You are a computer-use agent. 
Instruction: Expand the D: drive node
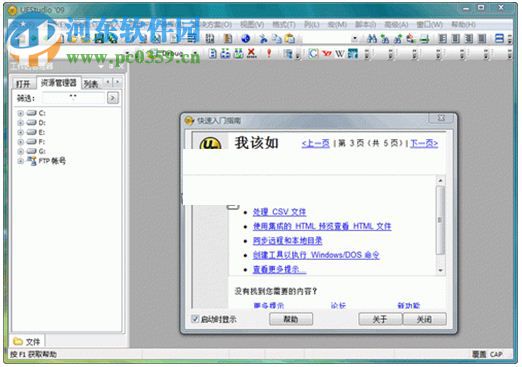tap(20, 123)
